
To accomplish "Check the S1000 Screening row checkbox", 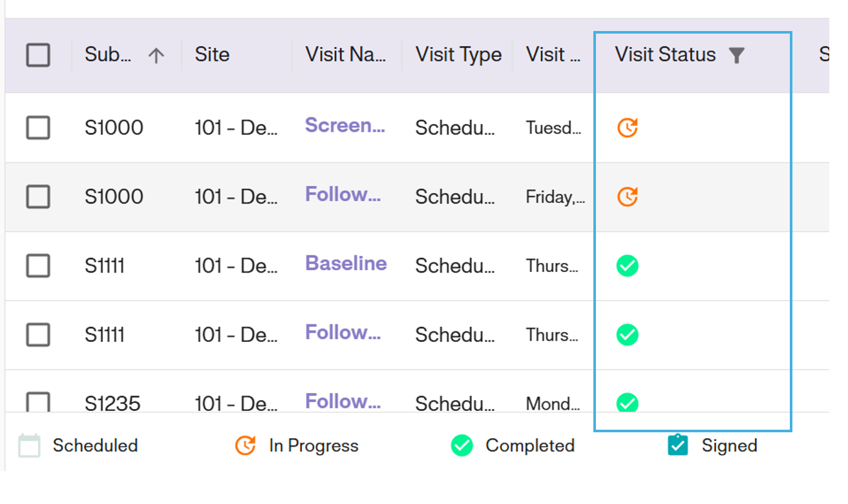I will [38, 128].
